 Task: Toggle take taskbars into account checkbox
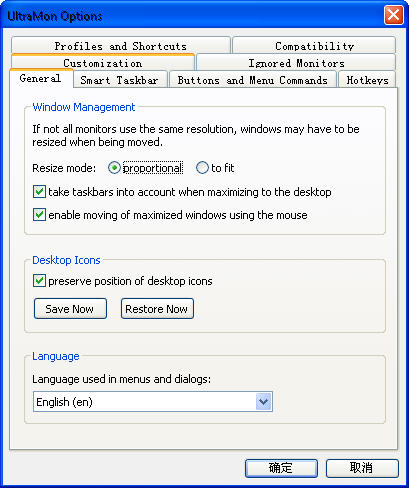(39, 192)
